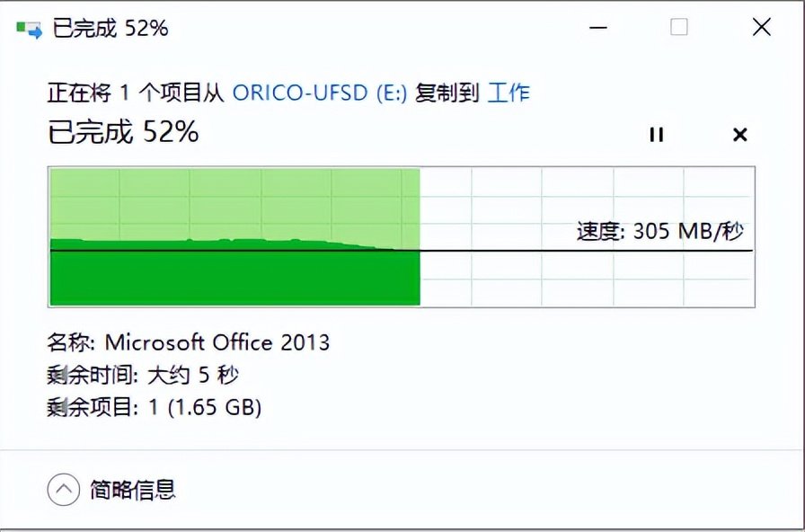Open the 工作 destination folder link

pyautogui.click(x=509, y=93)
